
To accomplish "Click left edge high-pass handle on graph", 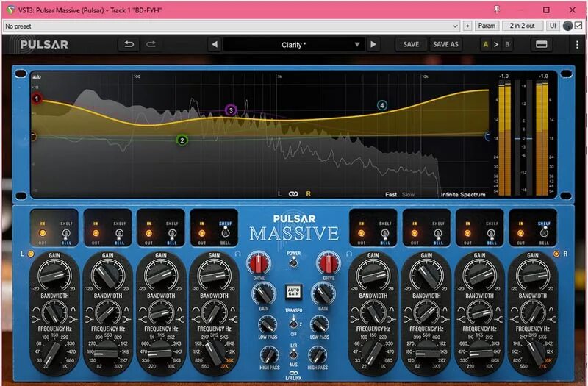I will 33,136.
